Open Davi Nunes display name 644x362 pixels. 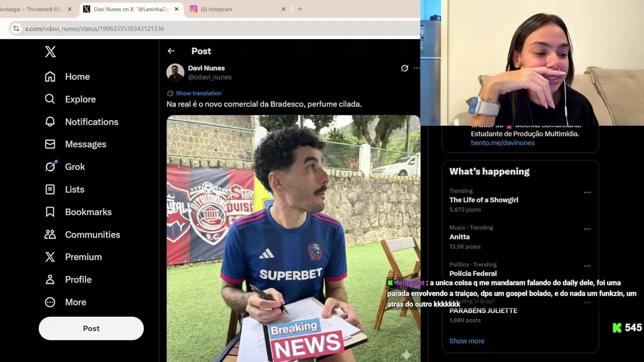(206, 68)
